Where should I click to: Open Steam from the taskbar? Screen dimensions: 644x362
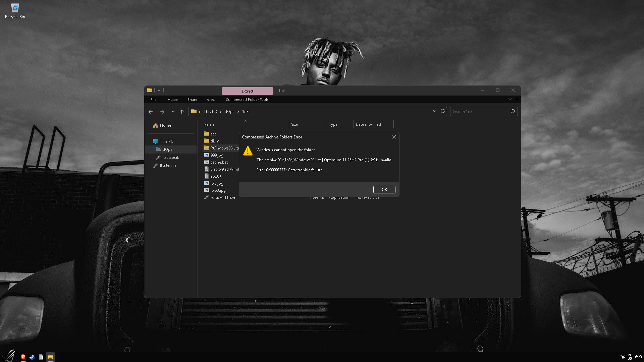(32, 357)
